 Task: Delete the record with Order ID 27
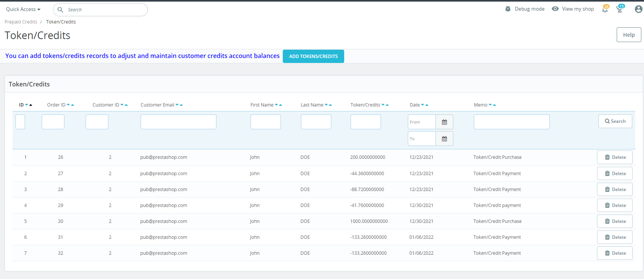coord(615,174)
